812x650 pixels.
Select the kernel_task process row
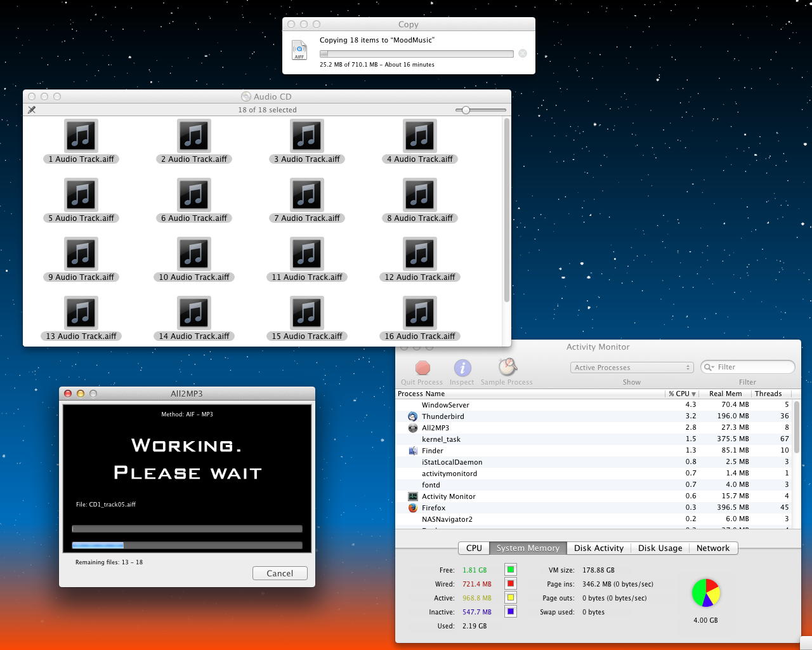(593, 439)
